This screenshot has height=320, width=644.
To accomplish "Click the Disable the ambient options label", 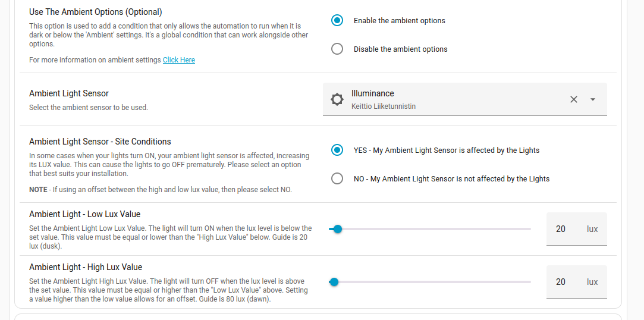I will [400, 49].
